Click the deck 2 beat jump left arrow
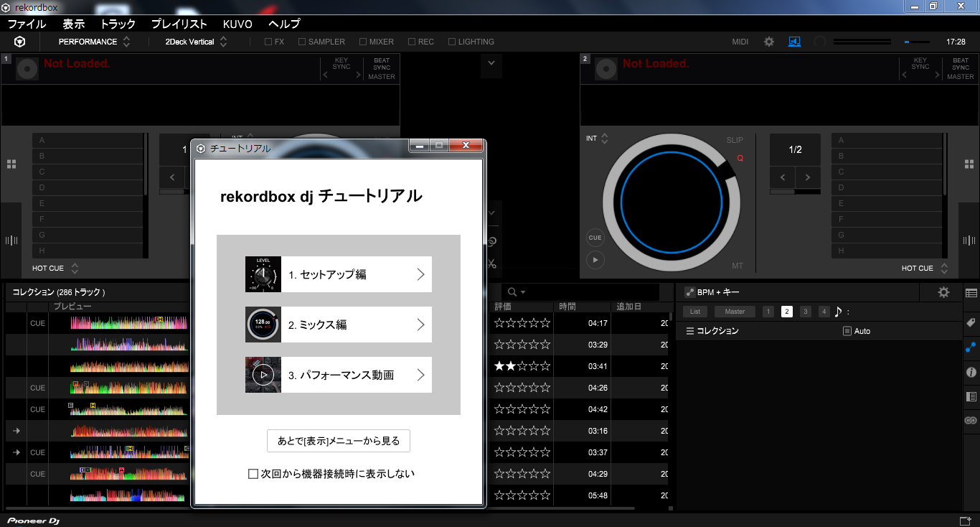 (x=783, y=177)
